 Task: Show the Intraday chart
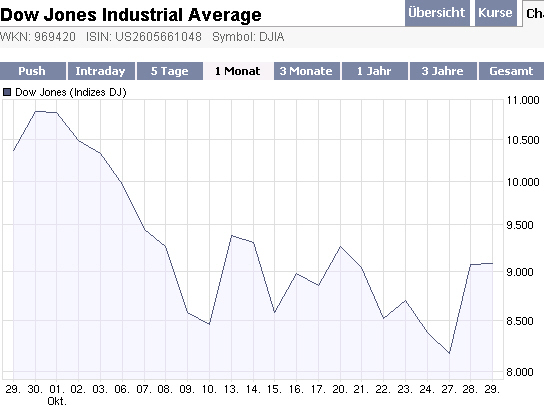101,71
